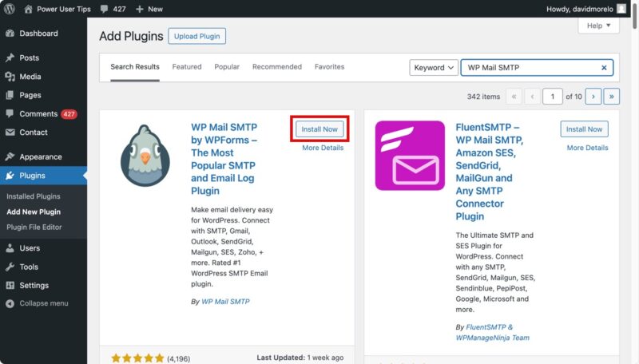Install Now for FluentSMTP
Image resolution: width=639 pixels, height=364 pixels.
[584, 129]
